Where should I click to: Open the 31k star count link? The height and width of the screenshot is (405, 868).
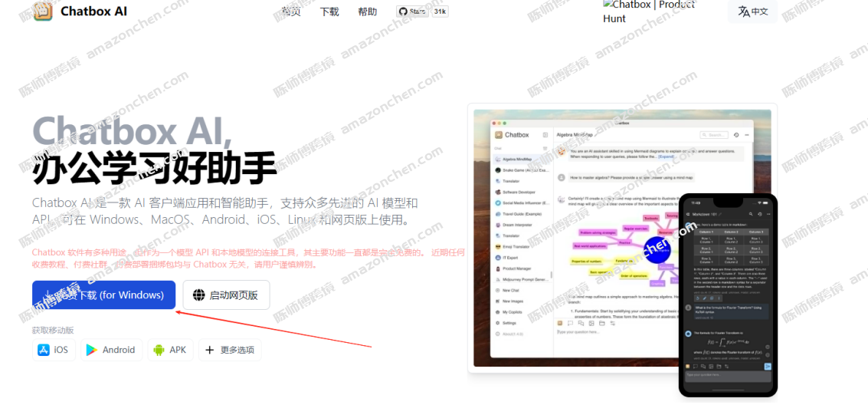pyautogui.click(x=440, y=12)
